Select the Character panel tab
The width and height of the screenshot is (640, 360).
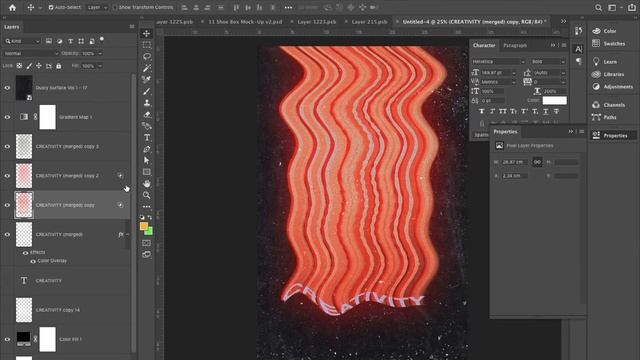tap(484, 45)
